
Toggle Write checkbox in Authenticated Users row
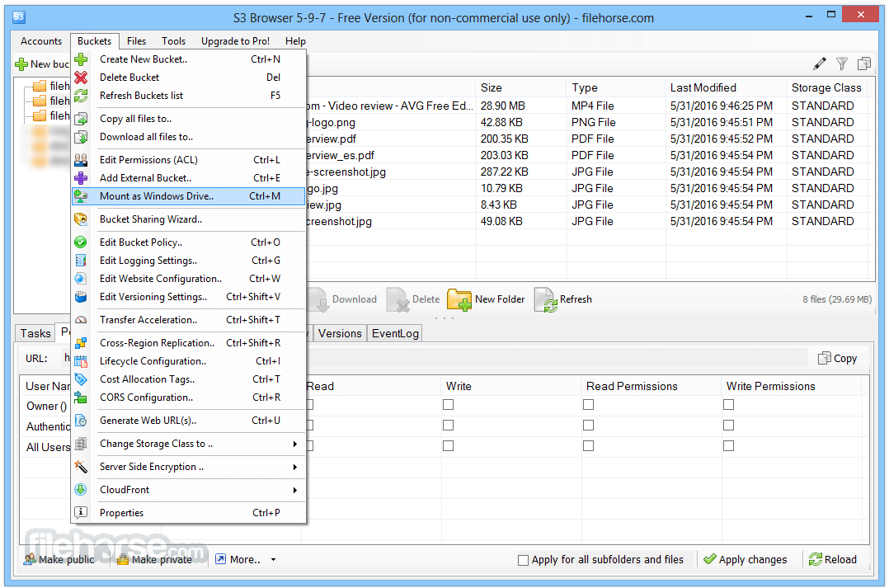click(x=449, y=426)
